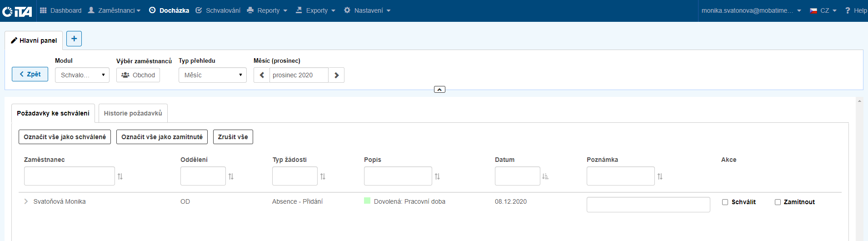Click the previous month arrow icon
The image size is (868, 241).
[262, 75]
